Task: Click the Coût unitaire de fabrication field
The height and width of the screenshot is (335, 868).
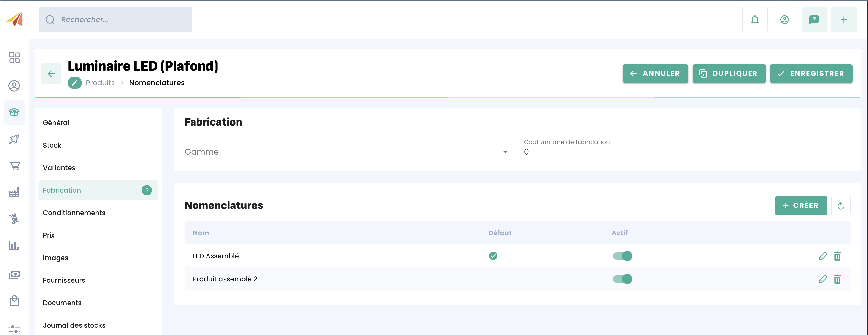Action: tap(686, 152)
